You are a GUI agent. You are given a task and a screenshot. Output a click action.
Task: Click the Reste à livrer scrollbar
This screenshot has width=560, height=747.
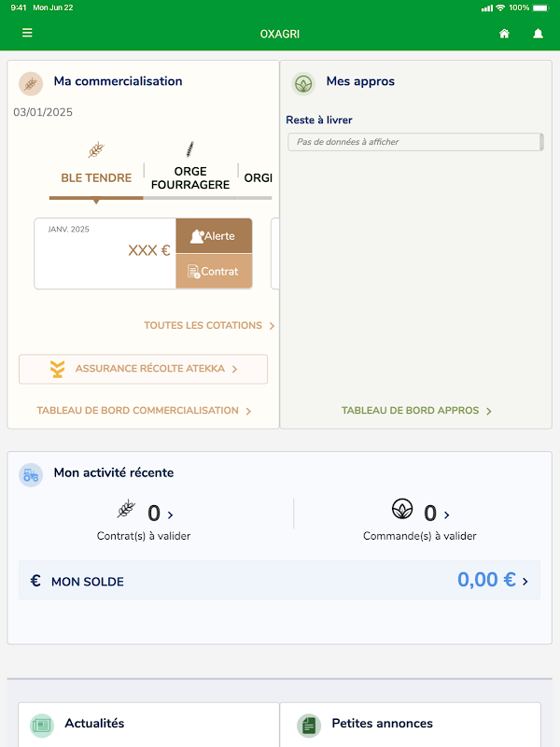[x=541, y=142]
